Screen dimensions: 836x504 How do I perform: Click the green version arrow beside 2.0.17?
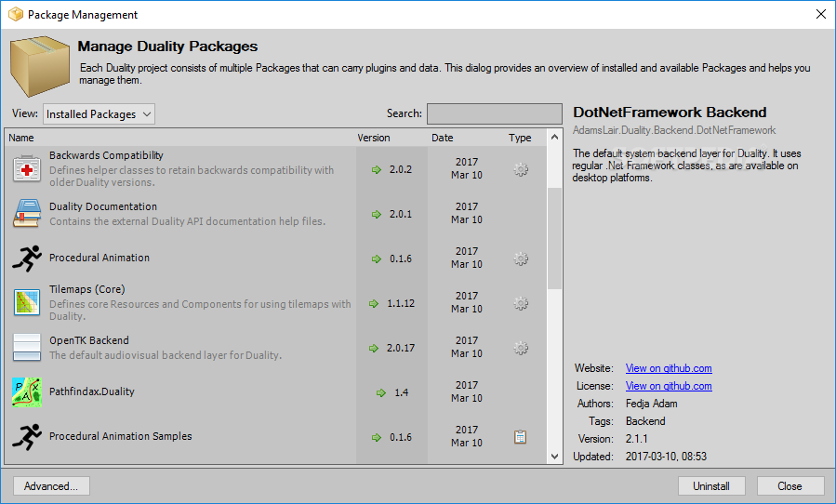[374, 349]
